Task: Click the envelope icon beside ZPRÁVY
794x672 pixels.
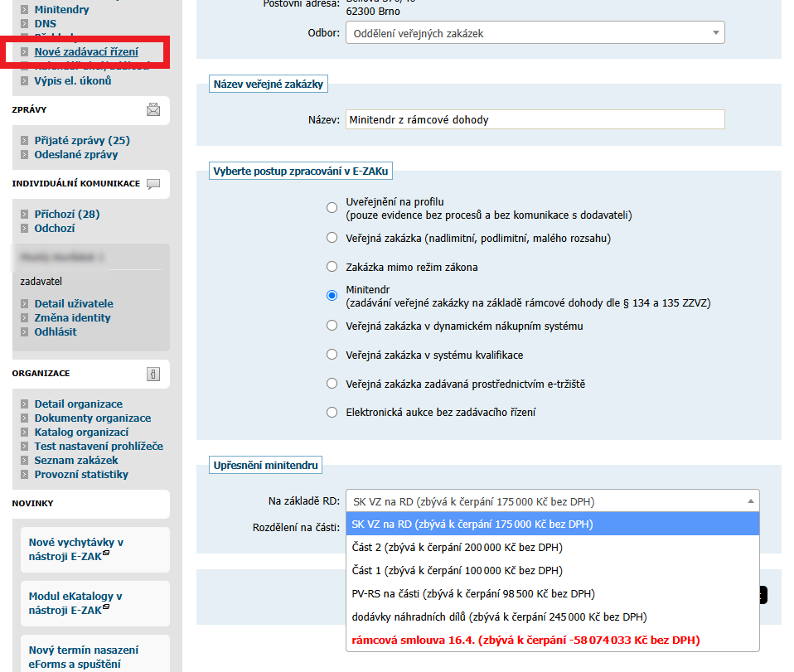Action: [x=153, y=109]
